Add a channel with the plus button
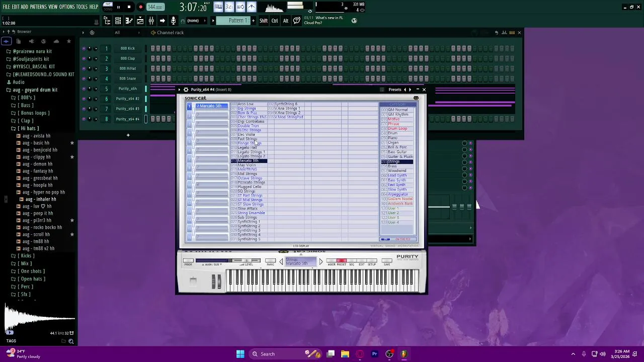The image size is (644, 362). tap(128, 135)
